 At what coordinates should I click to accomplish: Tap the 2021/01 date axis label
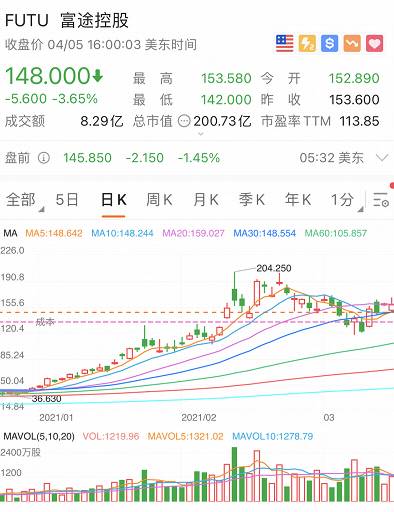[x=56, y=418]
